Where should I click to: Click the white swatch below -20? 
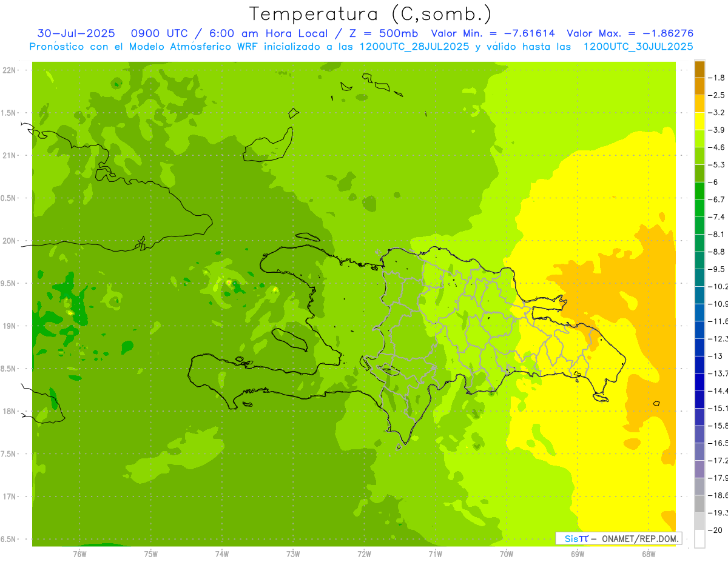pyautogui.click(x=699, y=538)
